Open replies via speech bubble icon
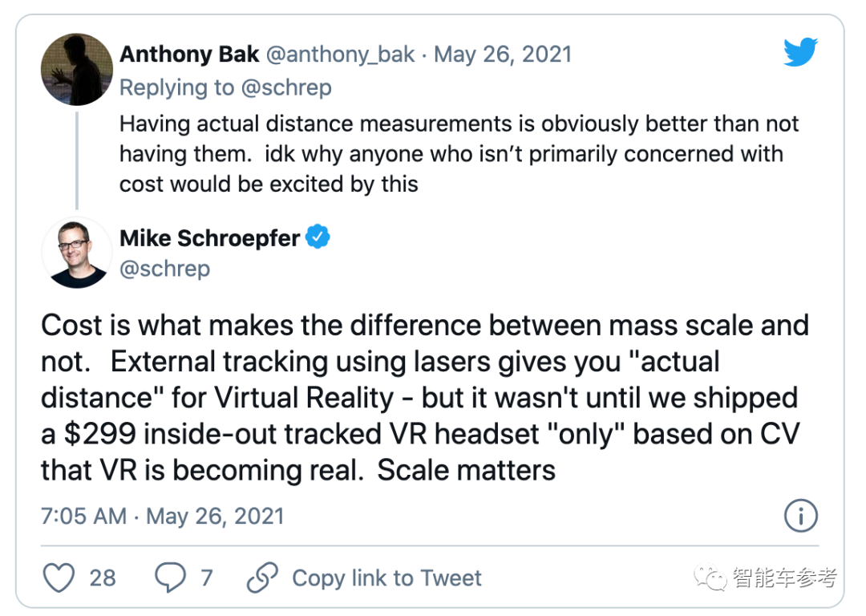Screen dimensions: 866x616 pyautogui.click(x=170, y=577)
